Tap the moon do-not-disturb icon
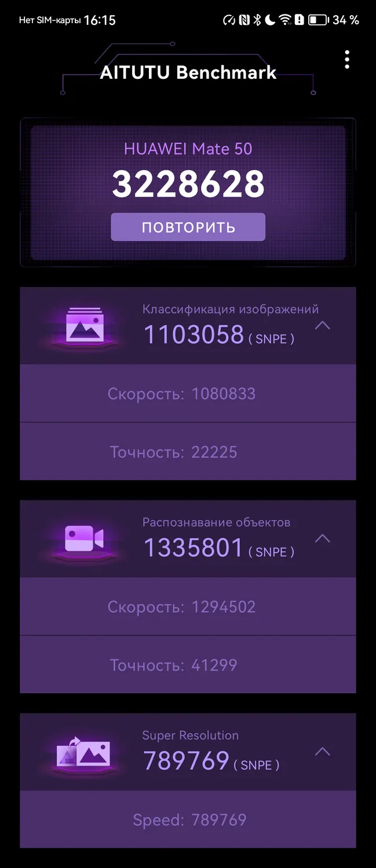Viewport: 376px width, 868px height. 271,20
